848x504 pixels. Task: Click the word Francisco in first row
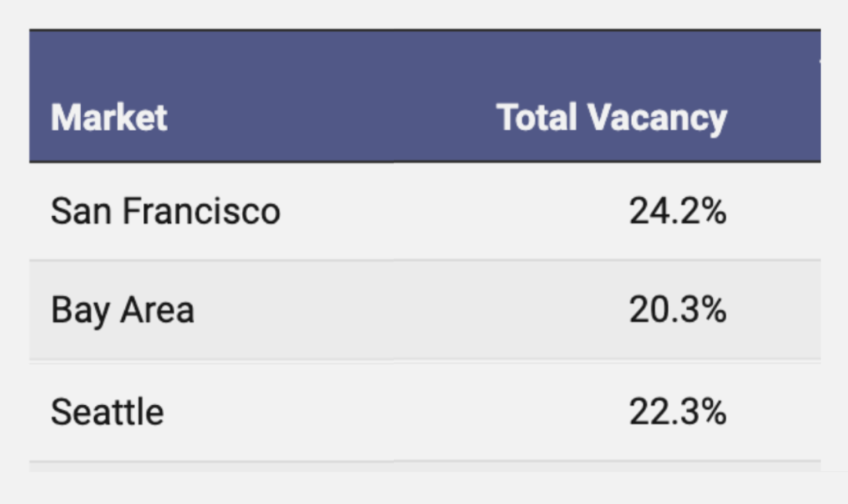coord(201,211)
